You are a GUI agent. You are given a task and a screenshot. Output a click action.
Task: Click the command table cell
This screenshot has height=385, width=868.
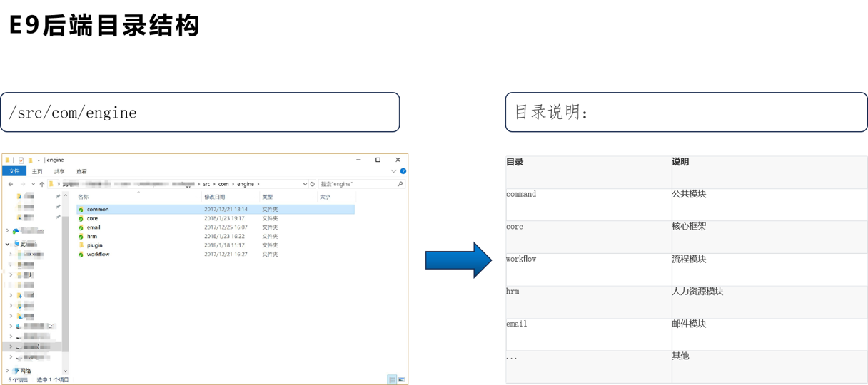coord(588,205)
